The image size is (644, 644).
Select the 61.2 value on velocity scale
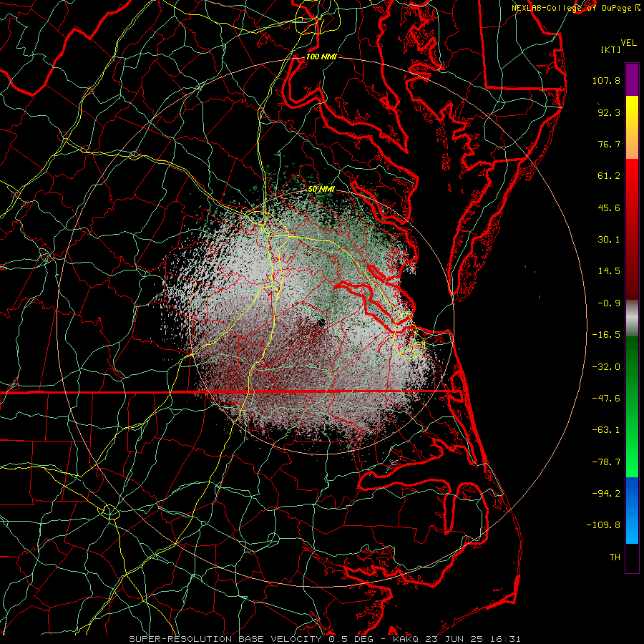pyautogui.click(x=609, y=176)
